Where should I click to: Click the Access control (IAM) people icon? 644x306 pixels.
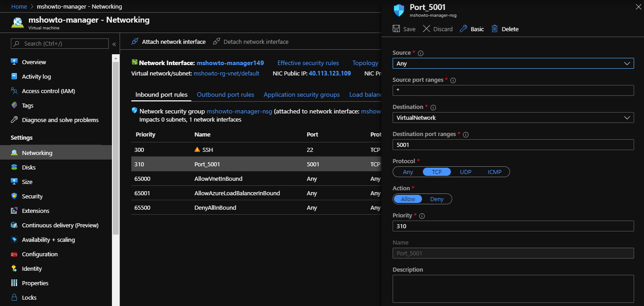pyautogui.click(x=14, y=91)
